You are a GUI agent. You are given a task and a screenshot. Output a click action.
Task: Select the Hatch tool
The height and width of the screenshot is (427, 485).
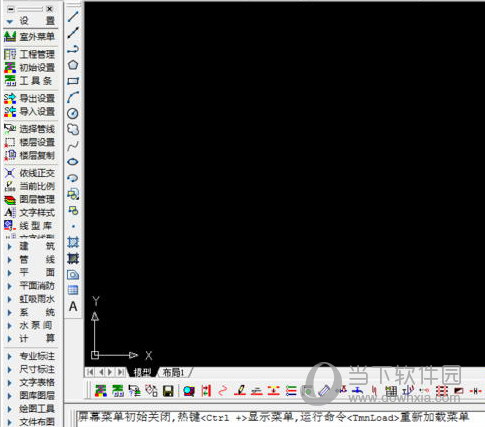tap(73, 242)
